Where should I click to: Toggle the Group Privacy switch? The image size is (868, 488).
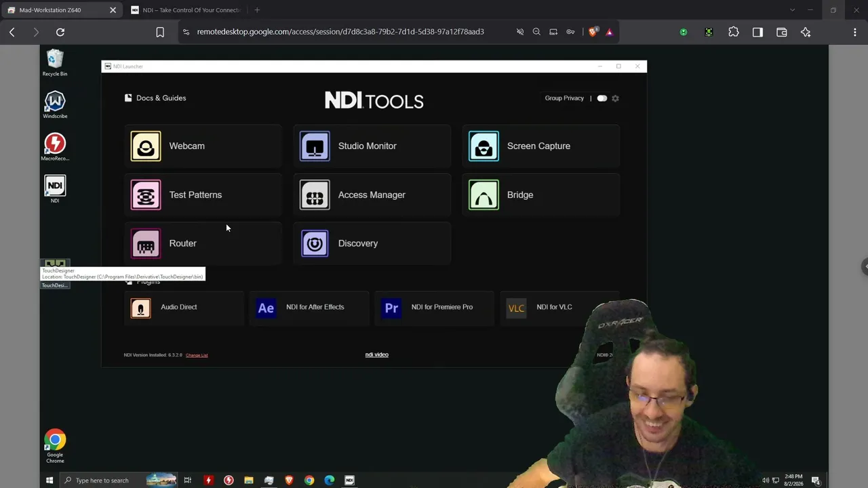pyautogui.click(x=601, y=98)
